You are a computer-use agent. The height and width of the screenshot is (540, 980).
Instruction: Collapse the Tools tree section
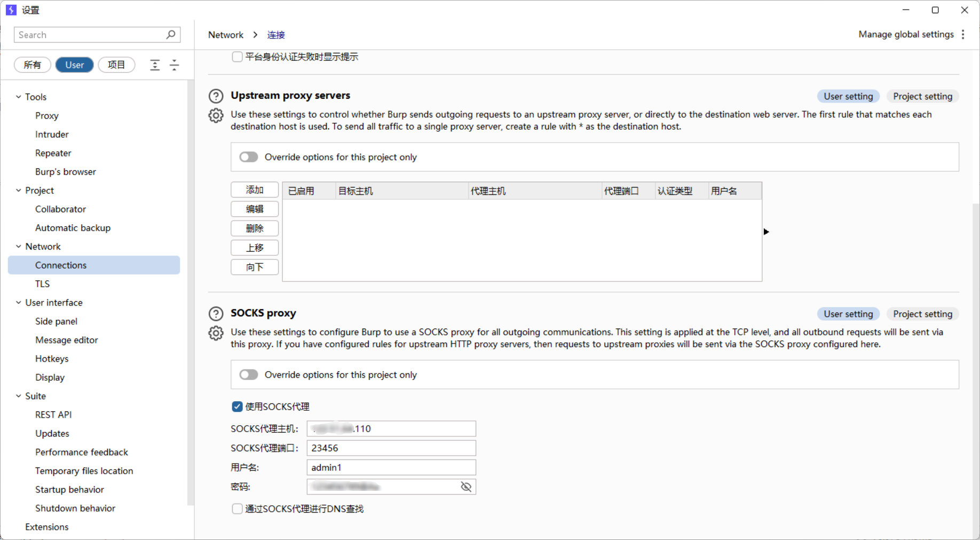pos(19,97)
